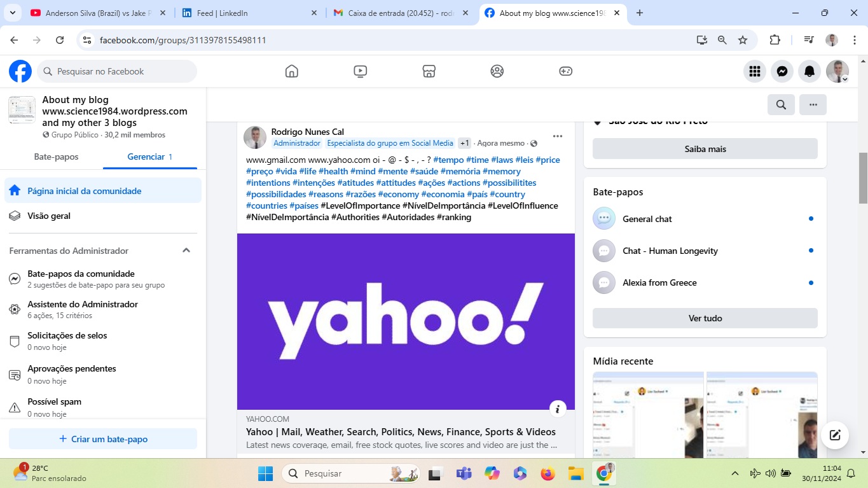The width and height of the screenshot is (868, 488).
Task: Click the Saiba mais button
Action: (x=705, y=149)
